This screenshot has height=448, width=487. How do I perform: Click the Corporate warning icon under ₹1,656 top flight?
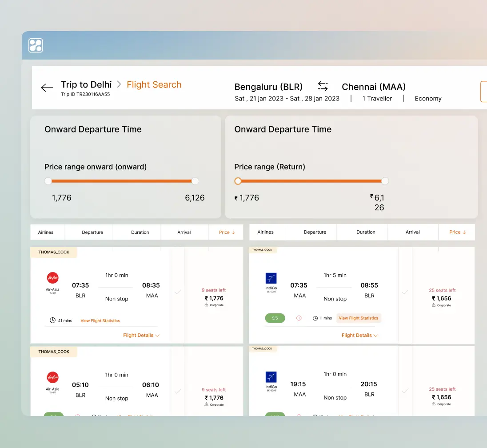click(x=434, y=305)
